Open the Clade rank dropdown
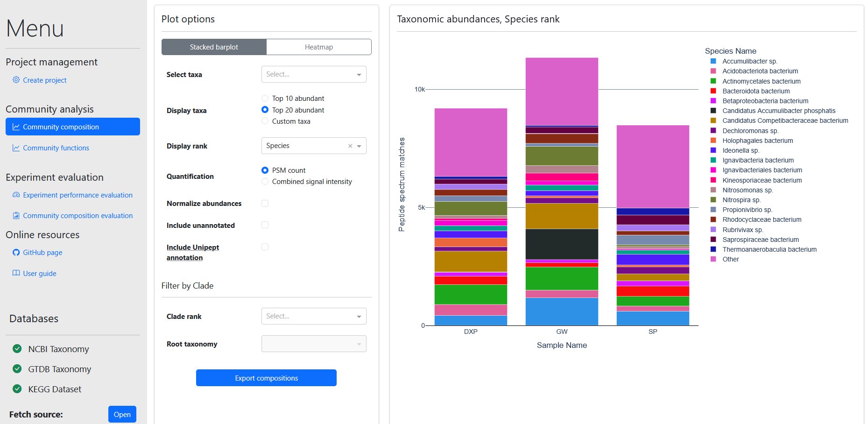Image resolution: width=868 pixels, height=424 pixels. click(313, 316)
